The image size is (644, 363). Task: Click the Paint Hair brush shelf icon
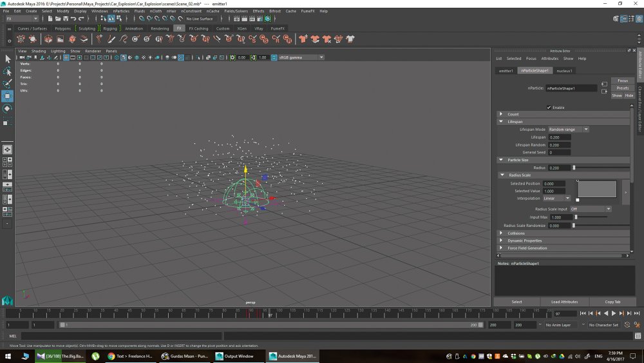click(x=111, y=39)
